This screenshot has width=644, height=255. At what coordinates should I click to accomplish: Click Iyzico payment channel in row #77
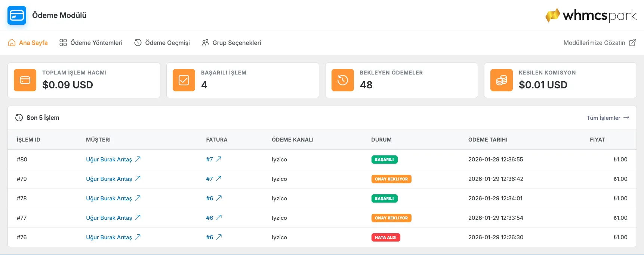(x=279, y=218)
